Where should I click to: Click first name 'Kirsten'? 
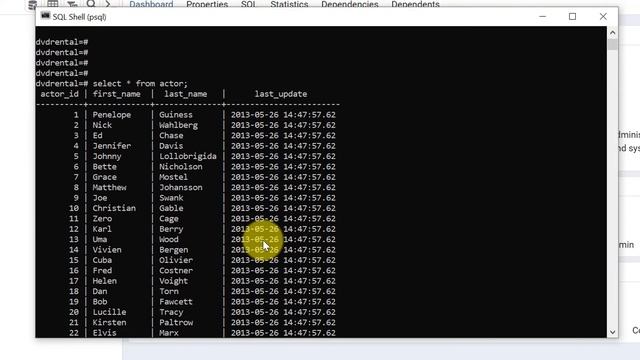point(109,322)
